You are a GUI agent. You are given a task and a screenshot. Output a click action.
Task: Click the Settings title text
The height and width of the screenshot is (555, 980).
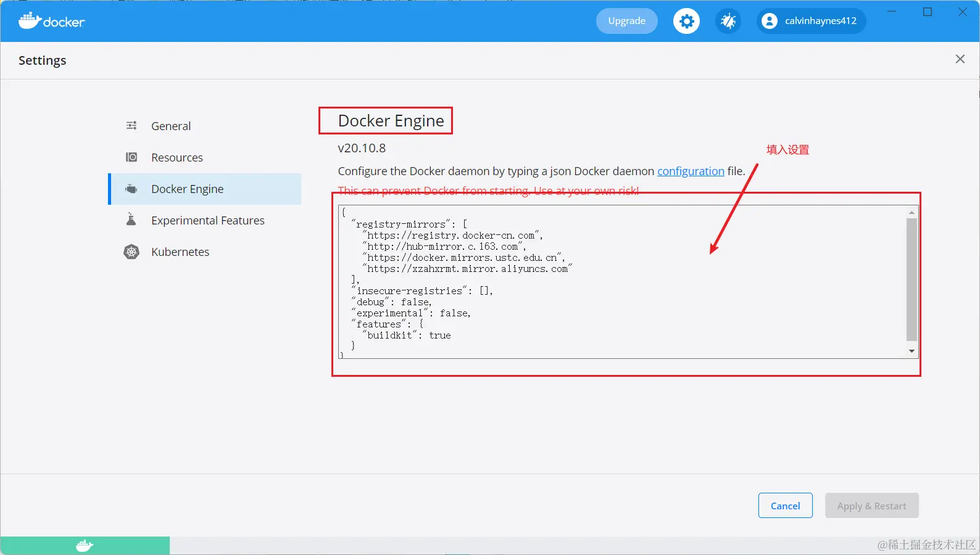[43, 60]
